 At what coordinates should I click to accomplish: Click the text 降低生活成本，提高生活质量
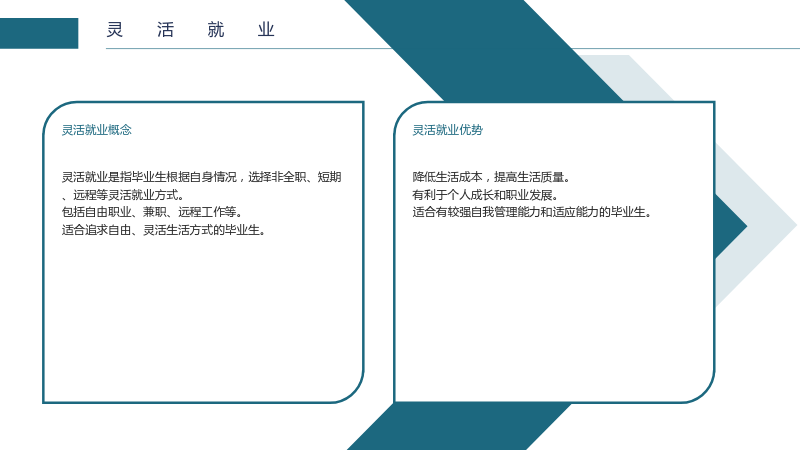point(491,177)
